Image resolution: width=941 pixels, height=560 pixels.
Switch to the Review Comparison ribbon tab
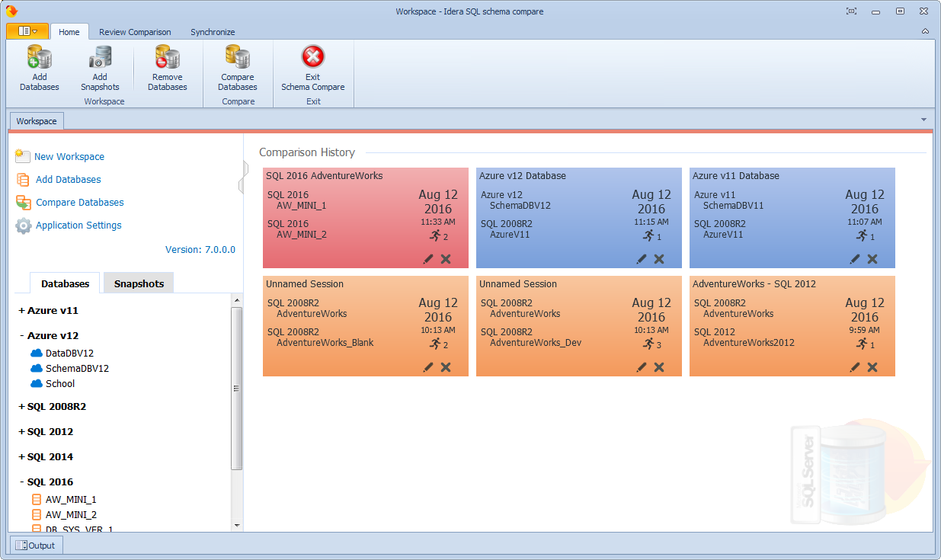point(135,32)
